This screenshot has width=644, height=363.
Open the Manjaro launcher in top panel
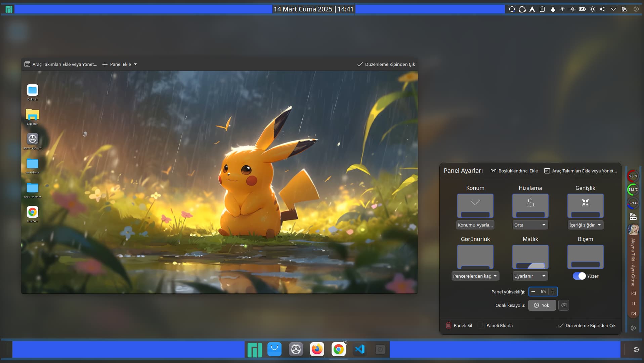pos(9,9)
